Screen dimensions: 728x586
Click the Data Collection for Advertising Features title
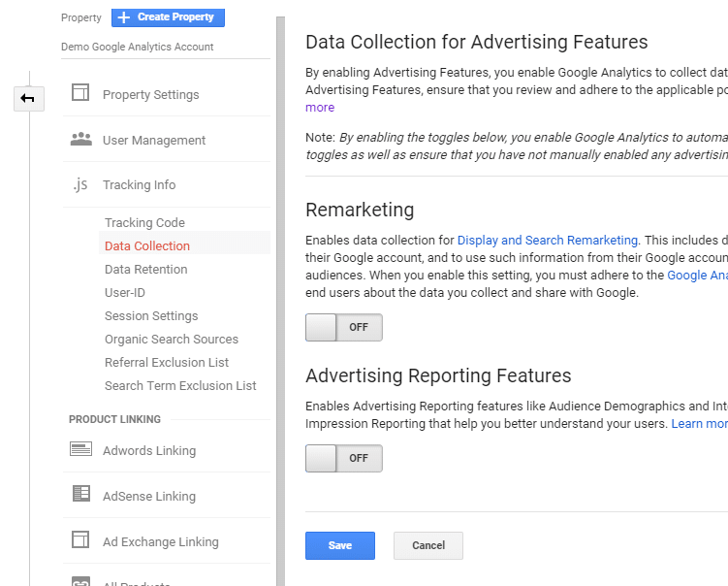(476, 42)
